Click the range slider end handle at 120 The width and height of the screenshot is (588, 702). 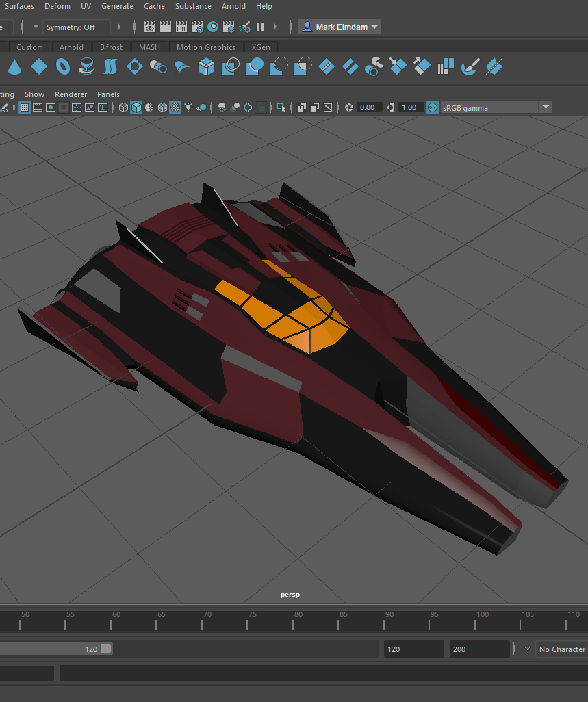(x=105, y=649)
